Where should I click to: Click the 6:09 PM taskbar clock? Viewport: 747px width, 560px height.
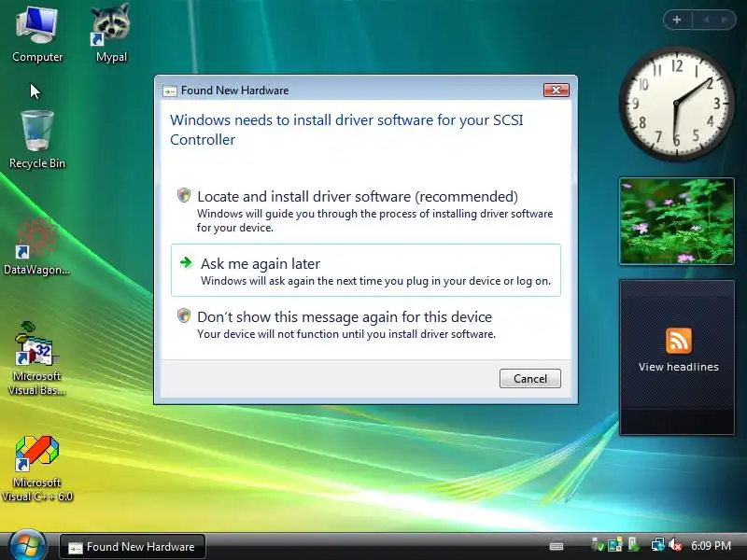[x=711, y=546]
